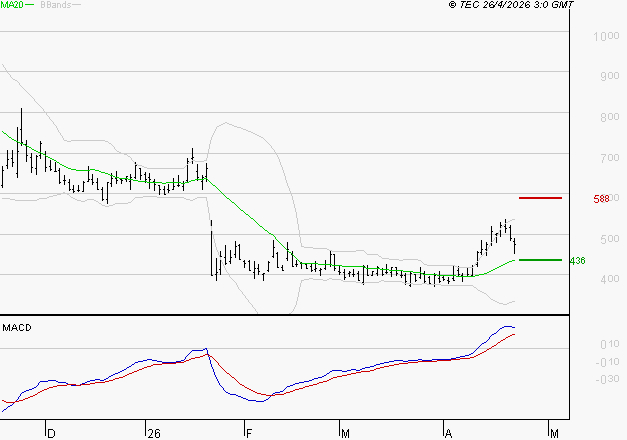Click the TEC 26/4/2026 3:0 GMT timestamp
The height and width of the screenshot is (440, 627).
(511, 4)
